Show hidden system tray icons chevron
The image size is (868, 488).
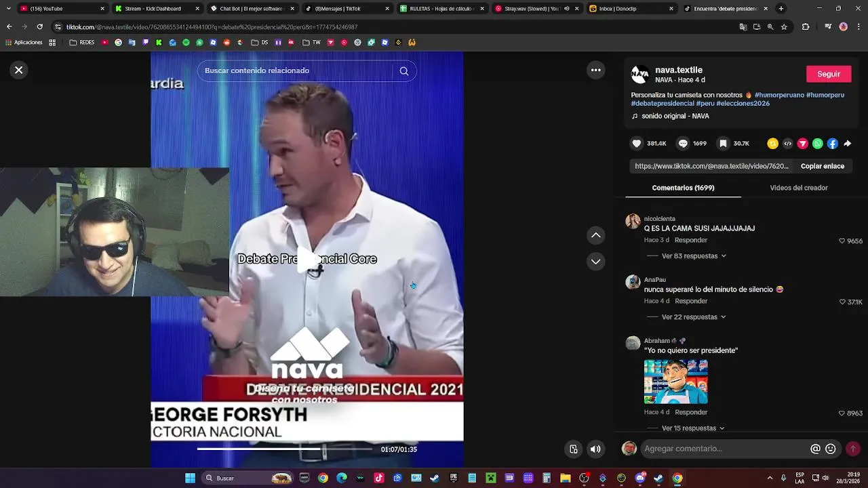(770, 479)
